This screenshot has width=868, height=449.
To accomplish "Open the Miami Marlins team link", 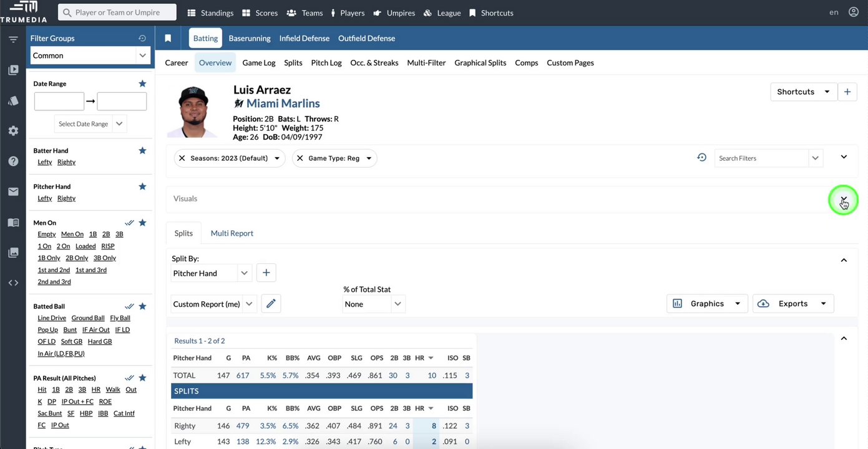I will (283, 104).
